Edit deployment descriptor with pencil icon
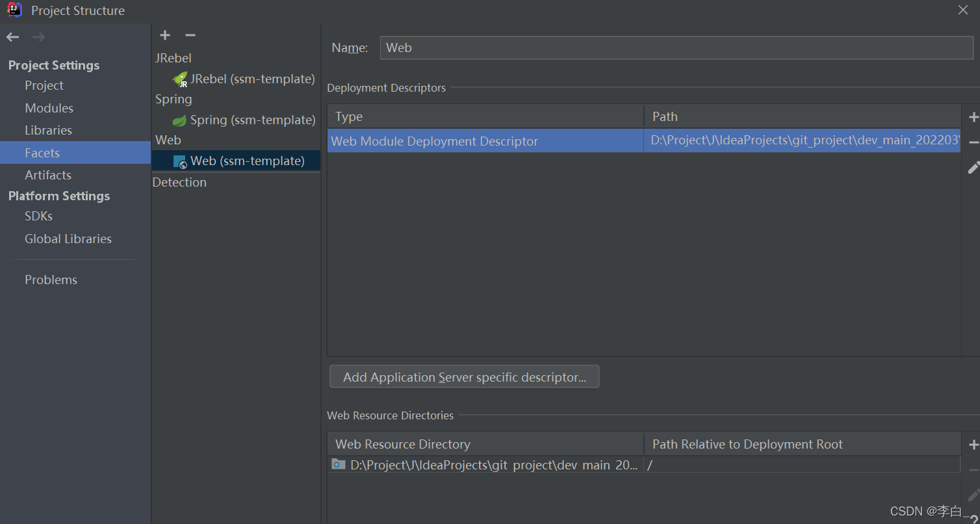The image size is (980, 524). (x=973, y=168)
